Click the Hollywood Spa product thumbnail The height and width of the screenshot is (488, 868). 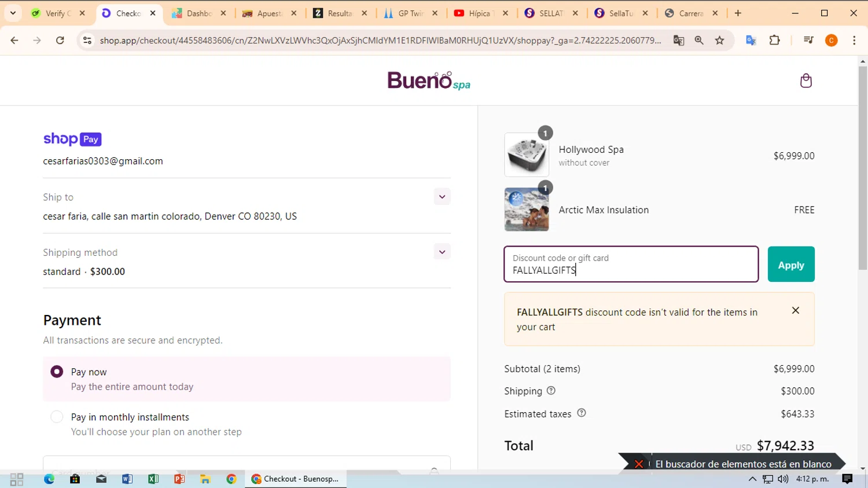527,155
